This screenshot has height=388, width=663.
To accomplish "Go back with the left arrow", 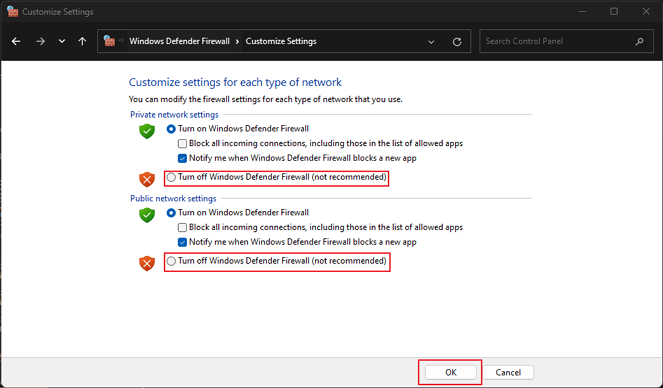I will click(16, 41).
